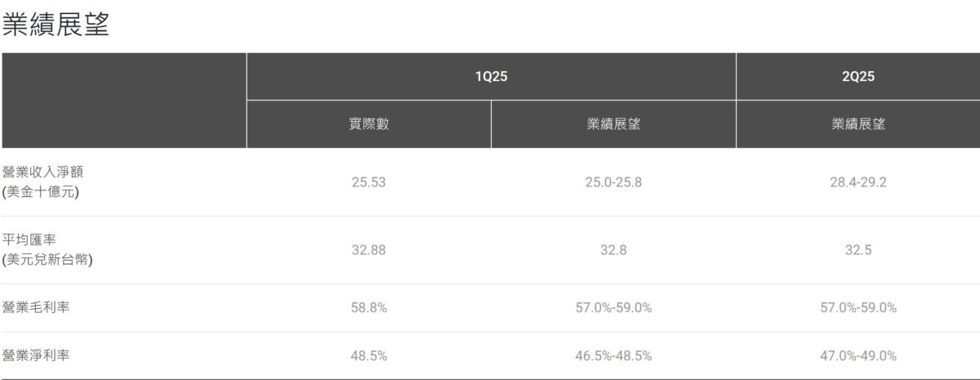Viewport: 980px width, 380px height.
Task: Click the 48.5% actual operating margin value
Action: (x=368, y=356)
